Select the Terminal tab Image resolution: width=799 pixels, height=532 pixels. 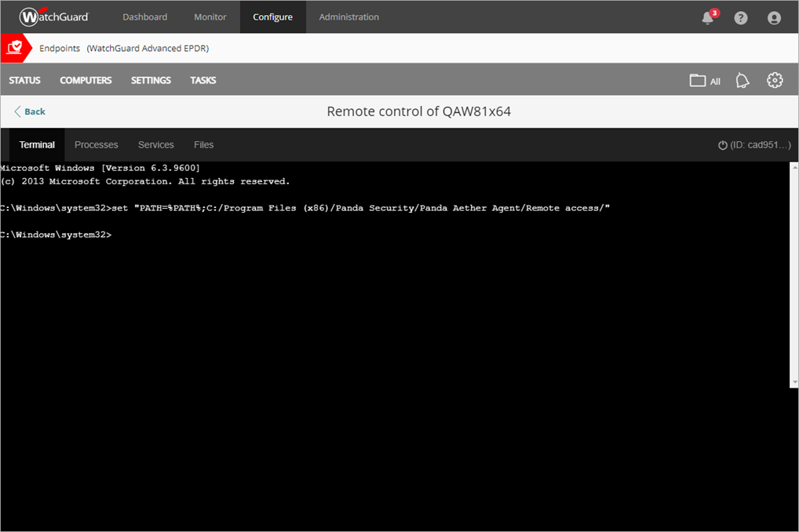[x=36, y=144]
